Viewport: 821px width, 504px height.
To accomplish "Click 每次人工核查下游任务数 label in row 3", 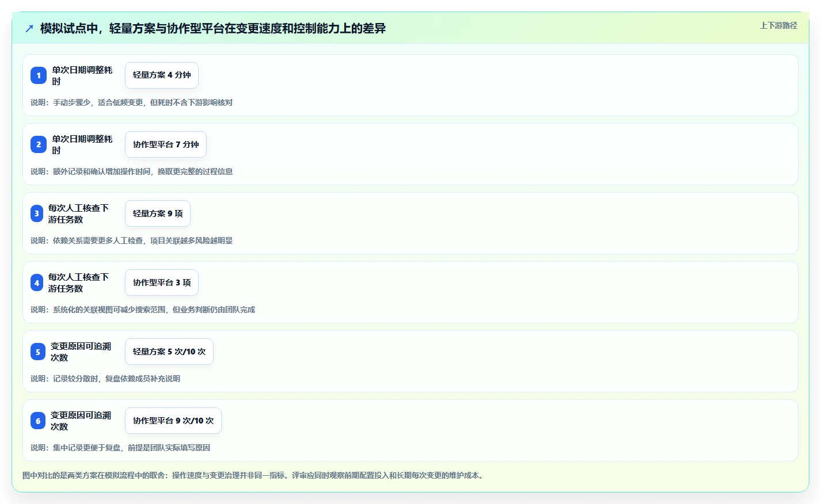I will 78,213.
